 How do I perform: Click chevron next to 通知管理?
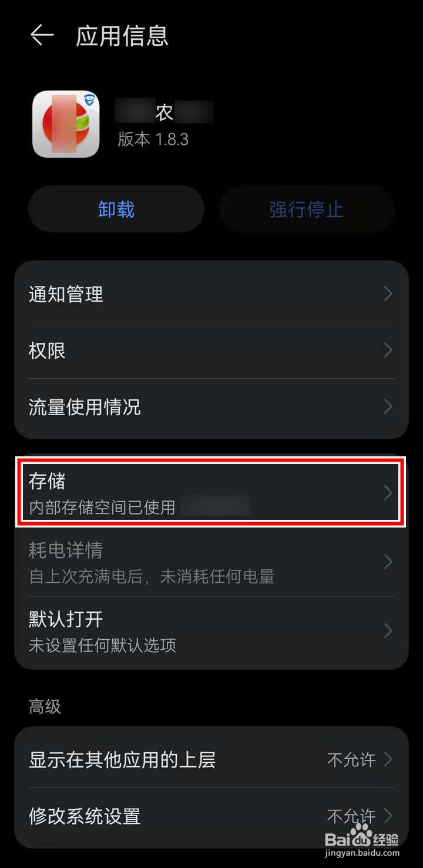pyautogui.click(x=388, y=293)
